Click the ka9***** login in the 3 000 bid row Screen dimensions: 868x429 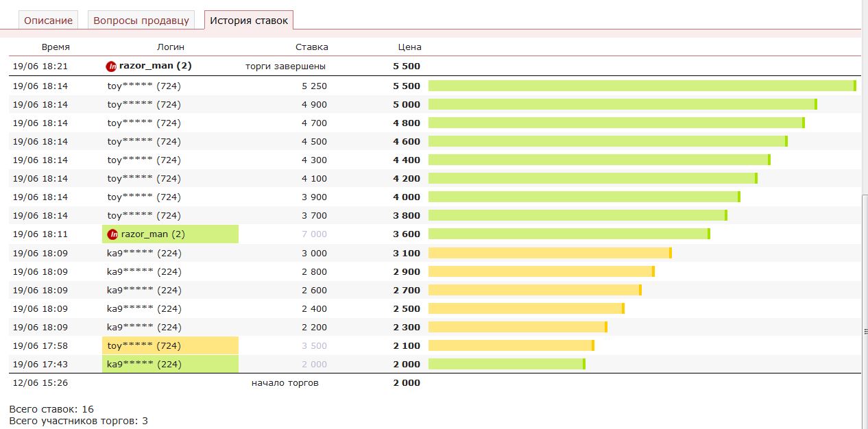pos(144,253)
